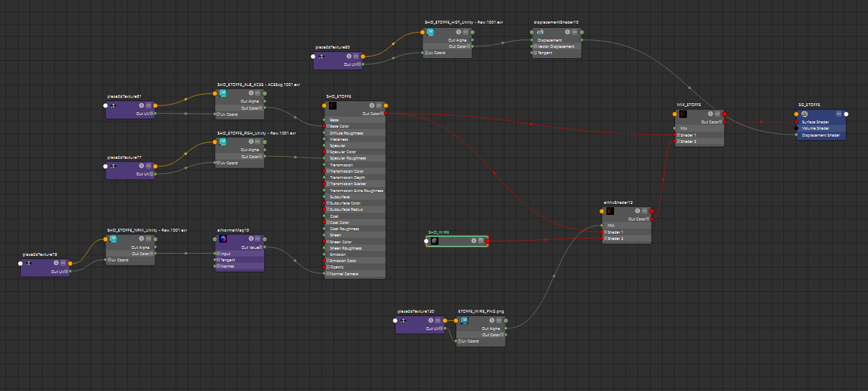
Task: Click Specular Roughness attribute on SHD_STOFFE
Action: click(x=355, y=158)
